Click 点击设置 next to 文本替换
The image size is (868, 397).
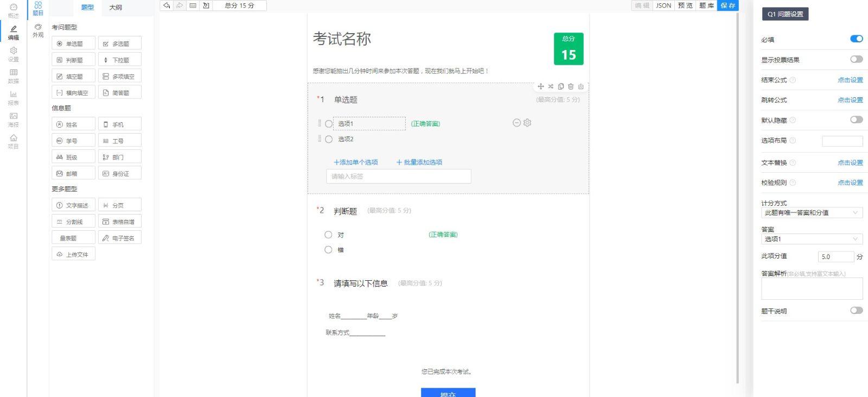(850, 162)
